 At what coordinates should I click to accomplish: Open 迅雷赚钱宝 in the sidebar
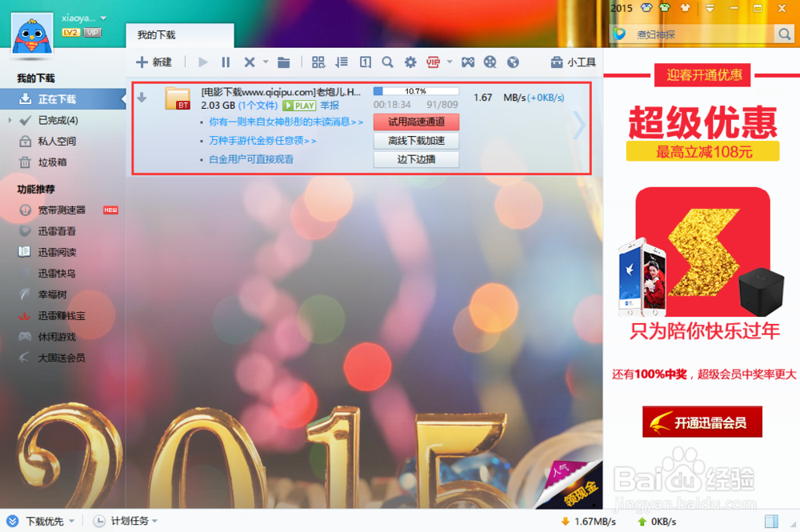pyautogui.click(x=62, y=316)
